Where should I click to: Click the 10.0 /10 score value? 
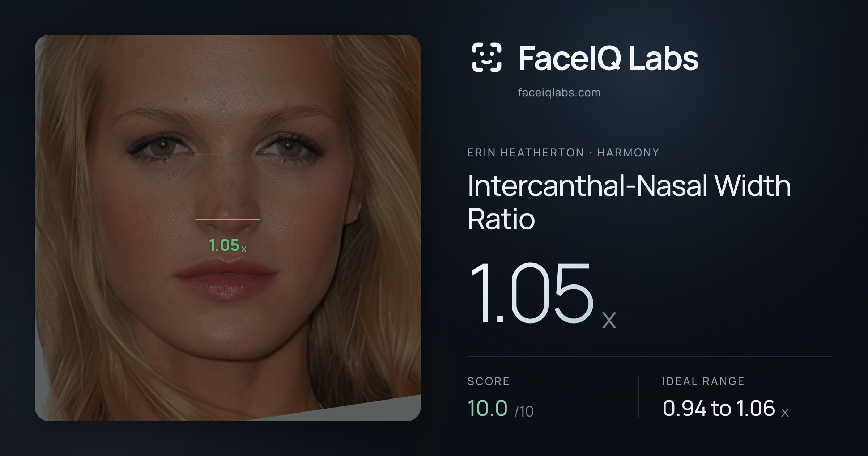(500, 408)
